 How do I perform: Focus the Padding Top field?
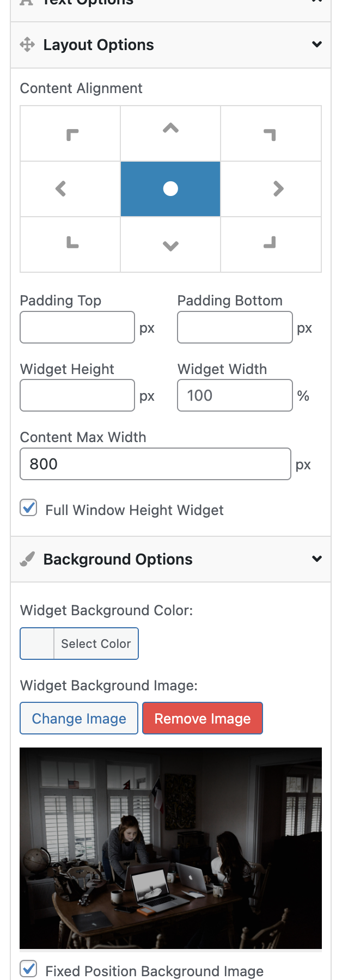click(x=77, y=327)
